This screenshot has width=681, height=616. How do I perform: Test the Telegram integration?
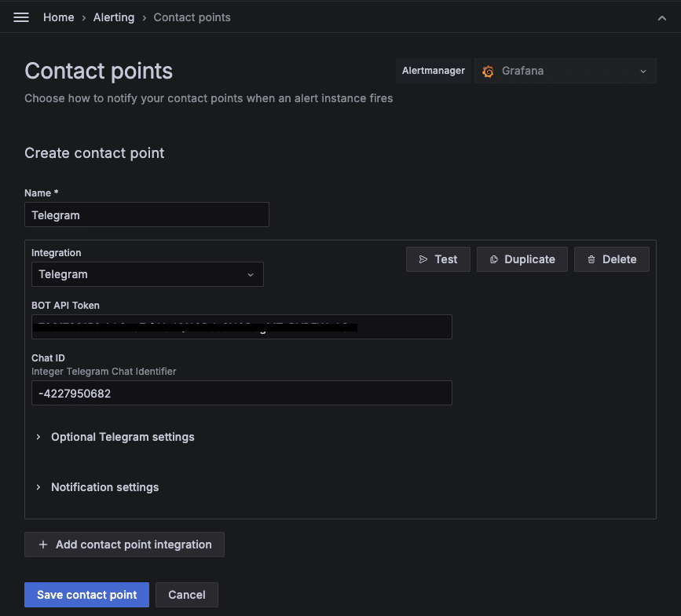(x=438, y=259)
